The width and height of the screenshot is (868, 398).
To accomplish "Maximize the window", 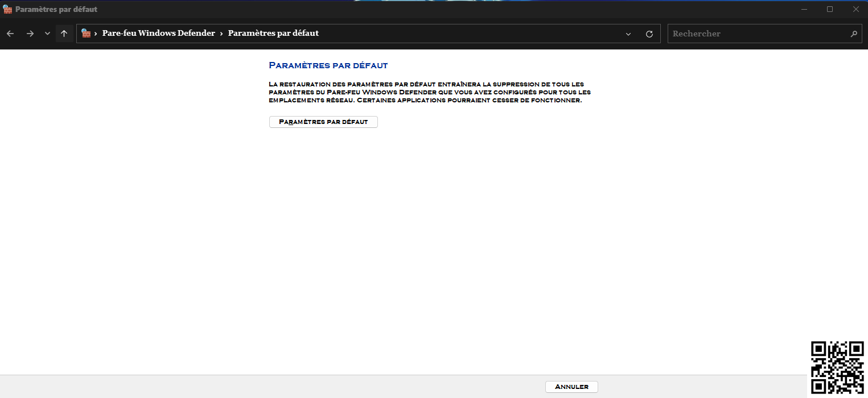I will tap(830, 9).
